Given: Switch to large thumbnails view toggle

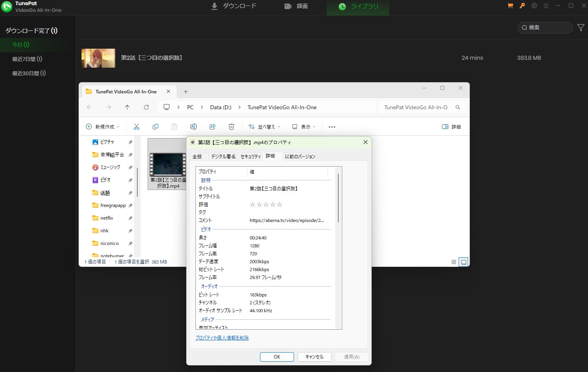Looking at the screenshot, I should [463, 262].
